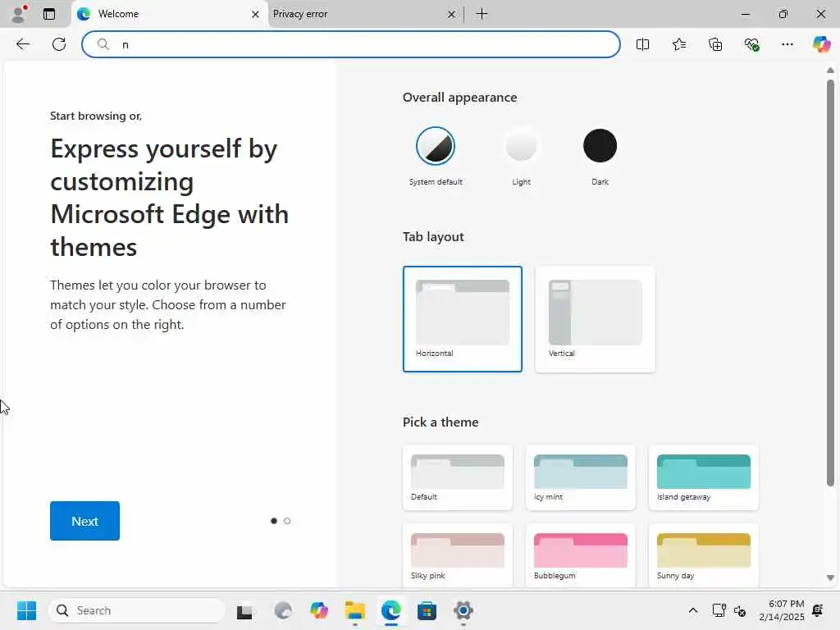The height and width of the screenshot is (630, 840).
Task: Go to second page indicator dot
Action: pyautogui.click(x=287, y=521)
